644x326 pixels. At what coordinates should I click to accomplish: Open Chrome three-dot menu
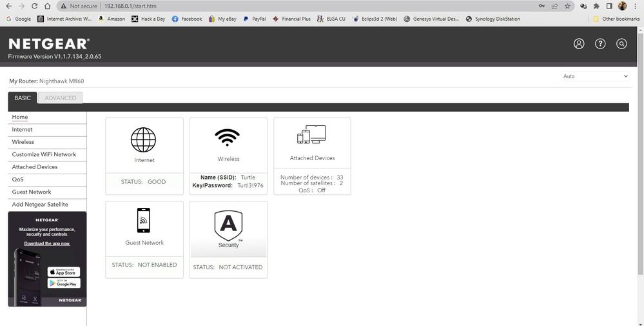[x=636, y=6]
